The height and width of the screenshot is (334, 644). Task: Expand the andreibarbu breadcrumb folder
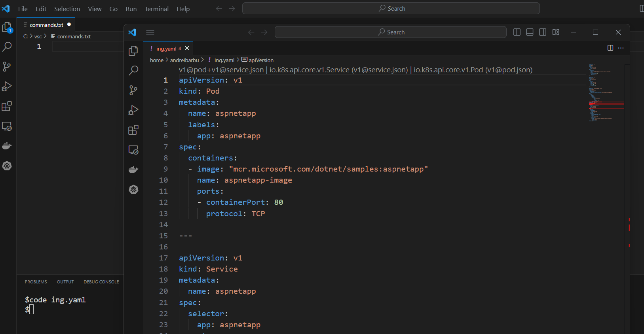184,60
